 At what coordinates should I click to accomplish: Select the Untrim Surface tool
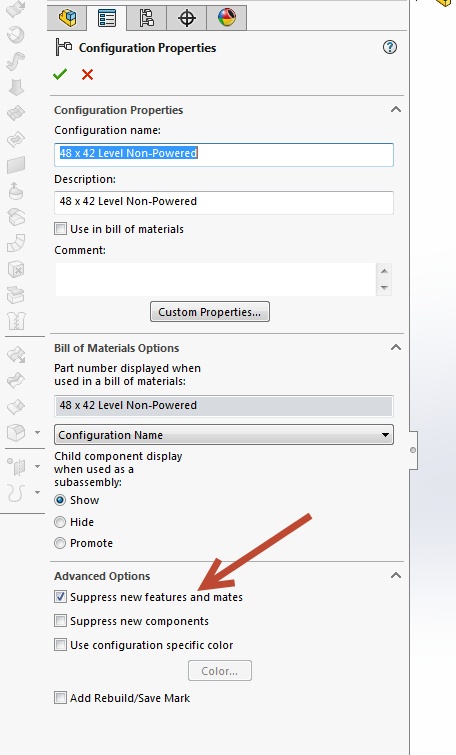pyautogui.click(x=16, y=407)
